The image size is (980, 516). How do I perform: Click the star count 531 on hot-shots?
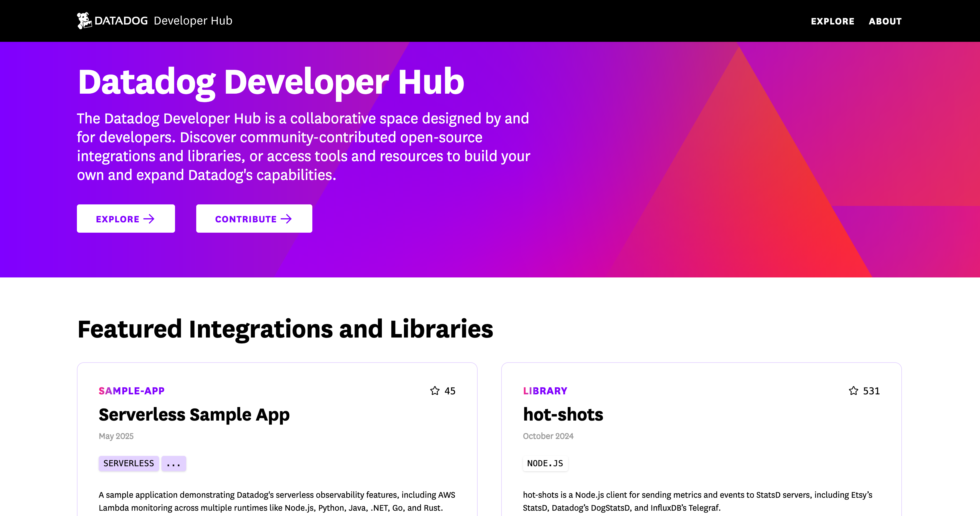pyautogui.click(x=872, y=391)
